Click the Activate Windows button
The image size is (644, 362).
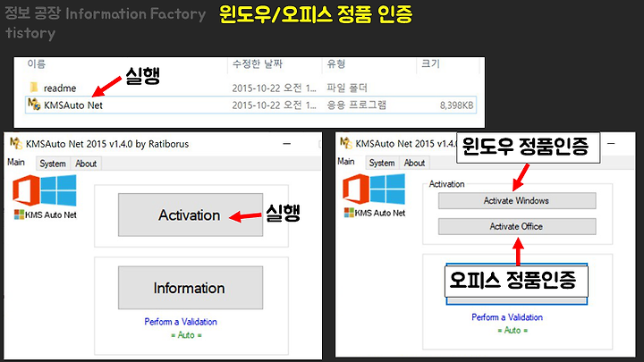(x=517, y=201)
